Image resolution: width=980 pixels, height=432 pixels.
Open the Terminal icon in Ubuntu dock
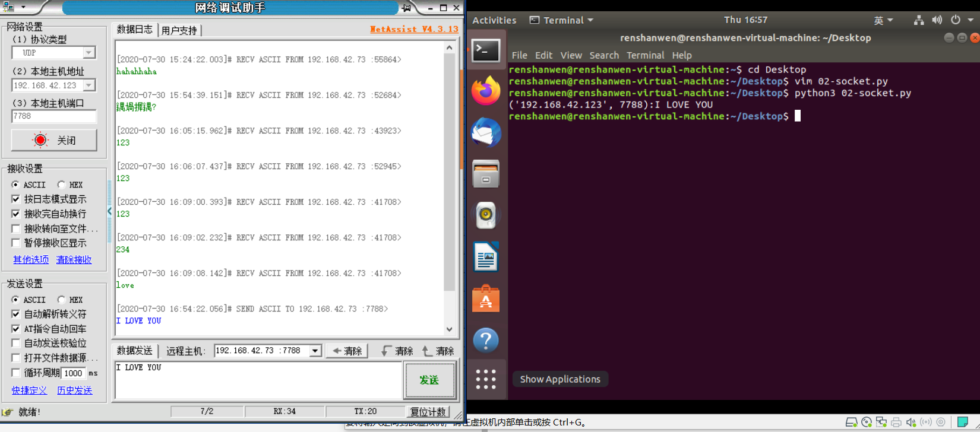(486, 50)
